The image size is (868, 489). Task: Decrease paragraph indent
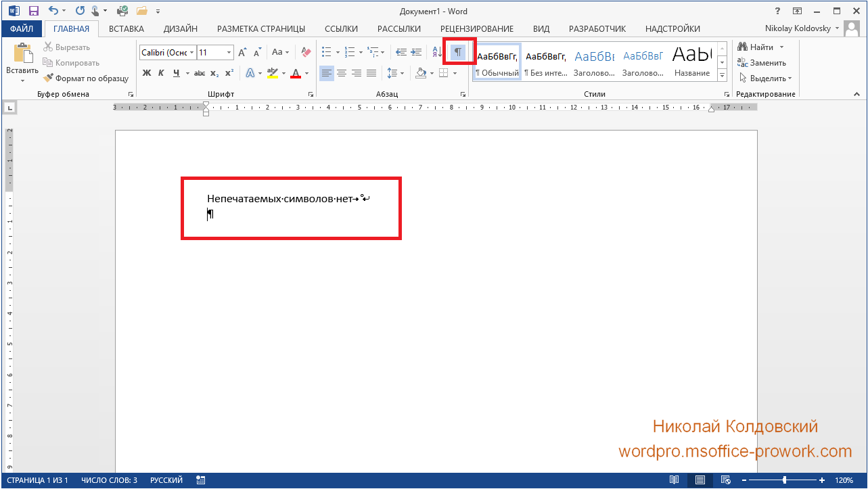401,52
